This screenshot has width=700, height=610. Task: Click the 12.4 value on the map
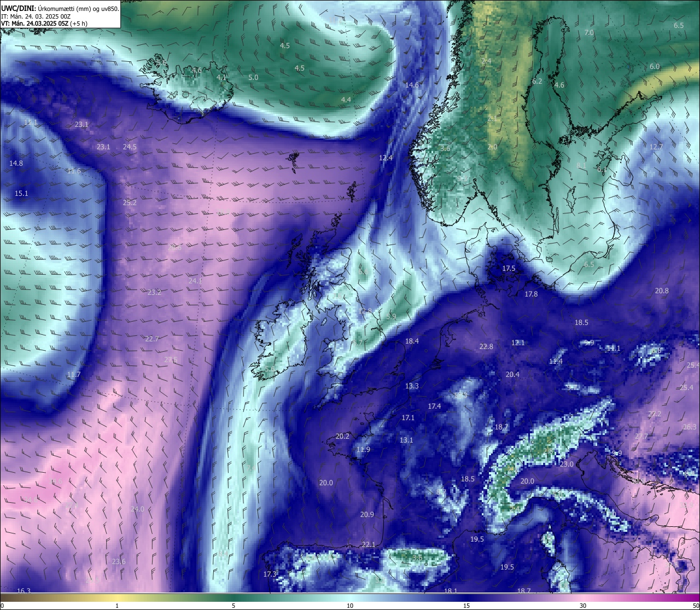click(386, 158)
